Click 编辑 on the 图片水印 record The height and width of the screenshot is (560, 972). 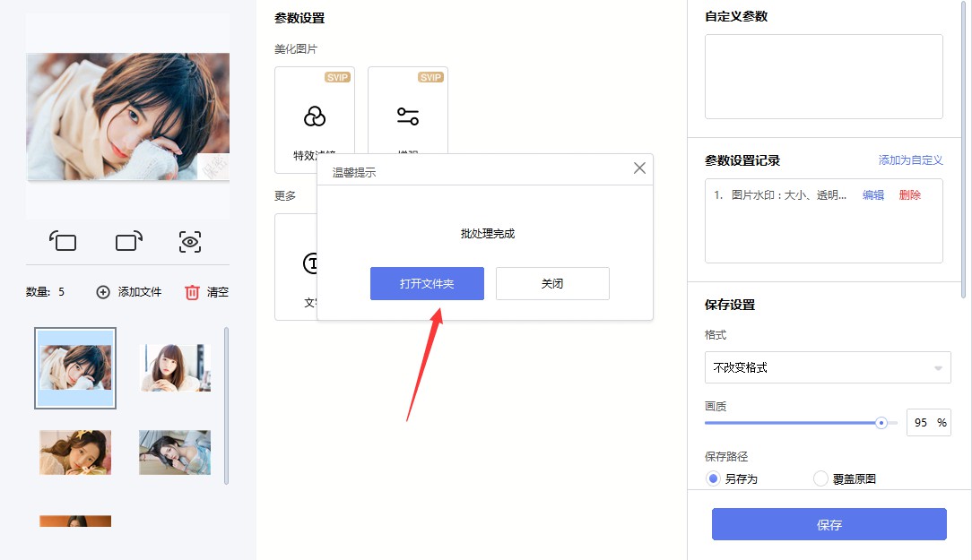(872, 195)
